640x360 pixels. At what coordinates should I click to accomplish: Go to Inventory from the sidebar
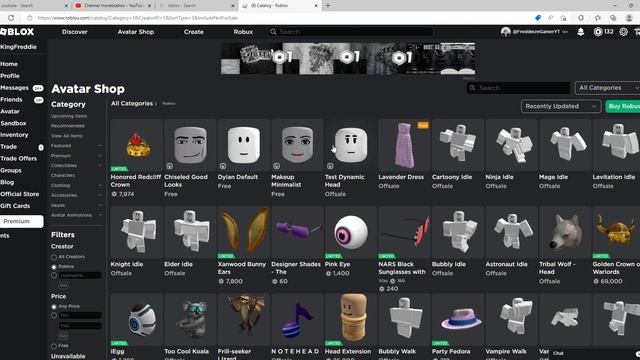click(14, 135)
